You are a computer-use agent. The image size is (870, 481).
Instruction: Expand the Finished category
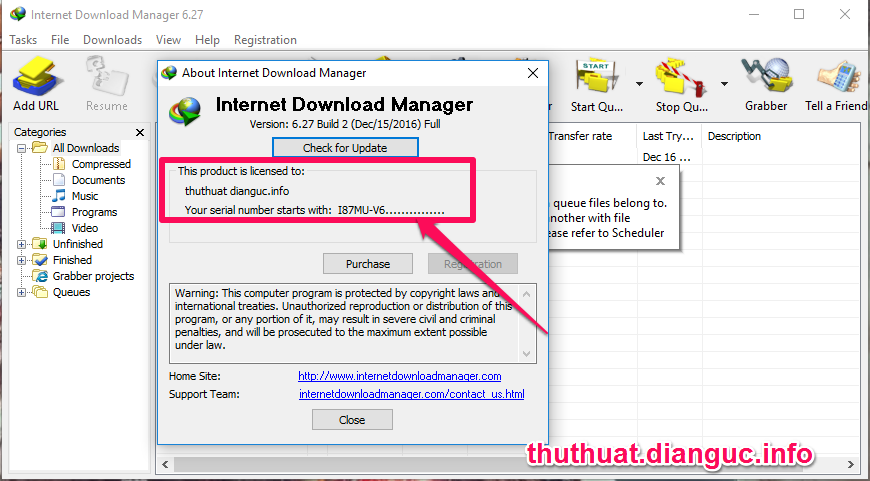point(21,260)
